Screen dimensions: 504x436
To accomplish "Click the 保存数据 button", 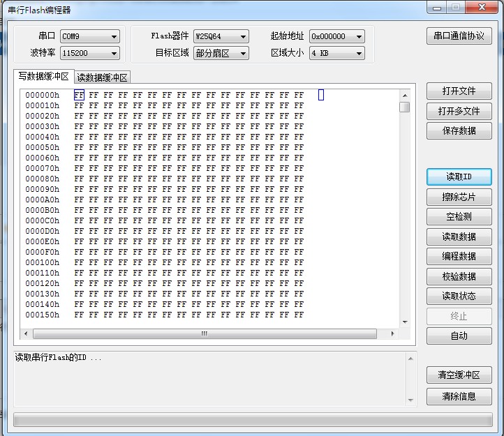I will click(x=459, y=130).
